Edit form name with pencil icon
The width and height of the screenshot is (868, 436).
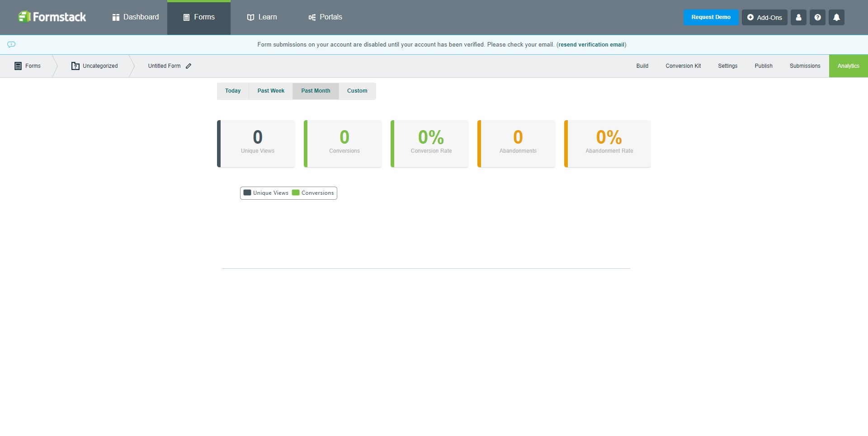pos(189,66)
